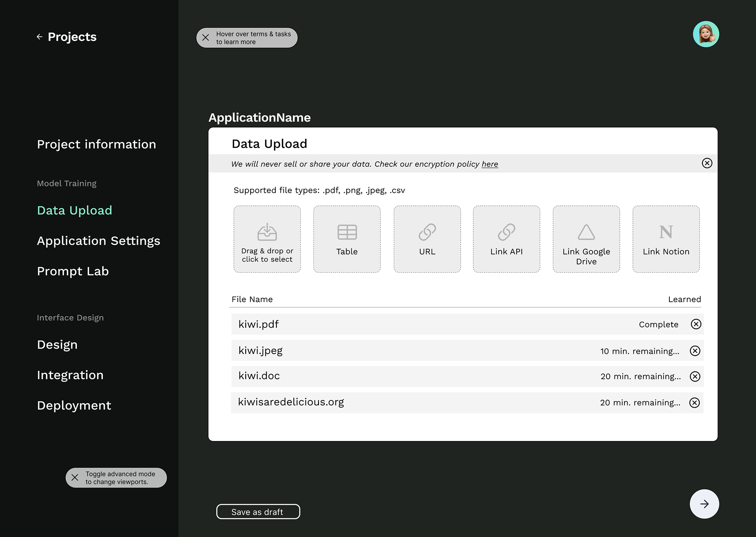Delete the kiwi.doc file entry
Viewport: 756px width, 537px height.
tap(695, 376)
